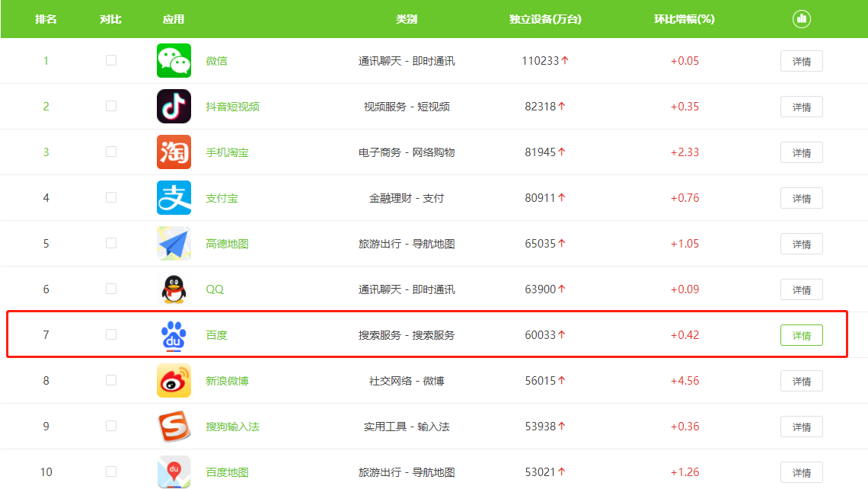Click the 社交网络 - 微博 category cell
This screenshot has height=489, width=868.
tap(407, 381)
